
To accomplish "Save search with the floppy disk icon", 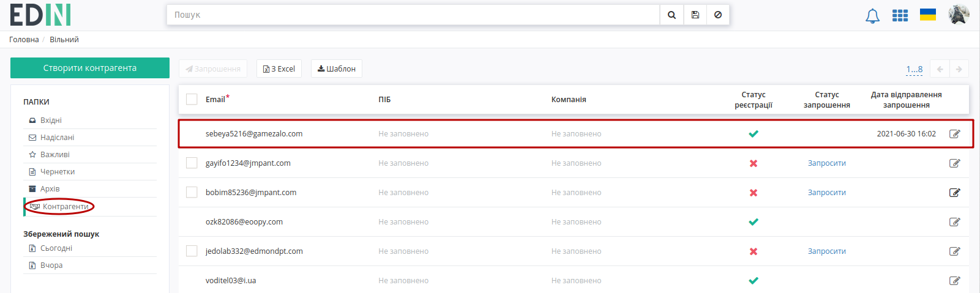I will point(695,15).
